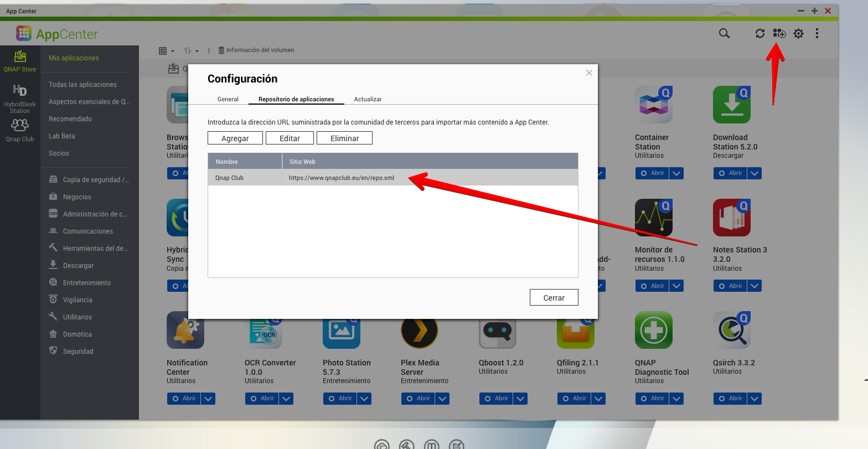Expand Qsirch Abrir dropdown arrow
The width and height of the screenshot is (868, 449).
click(x=755, y=399)
